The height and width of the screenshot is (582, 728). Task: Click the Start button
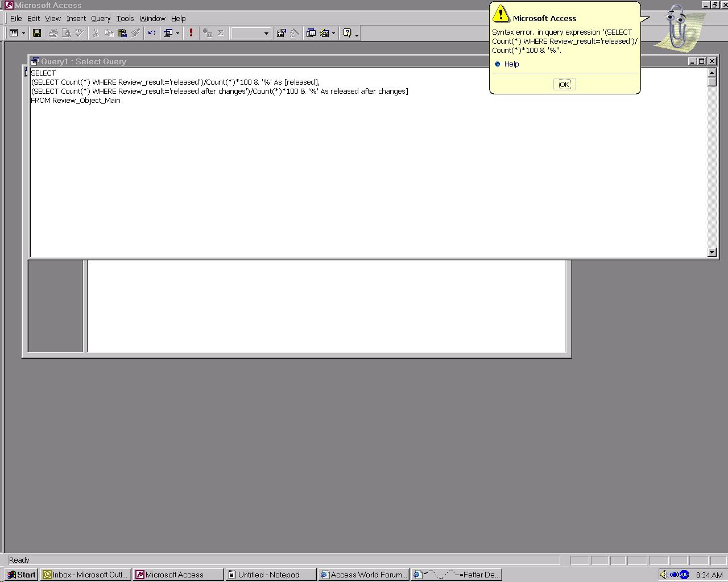coord(22,575)
